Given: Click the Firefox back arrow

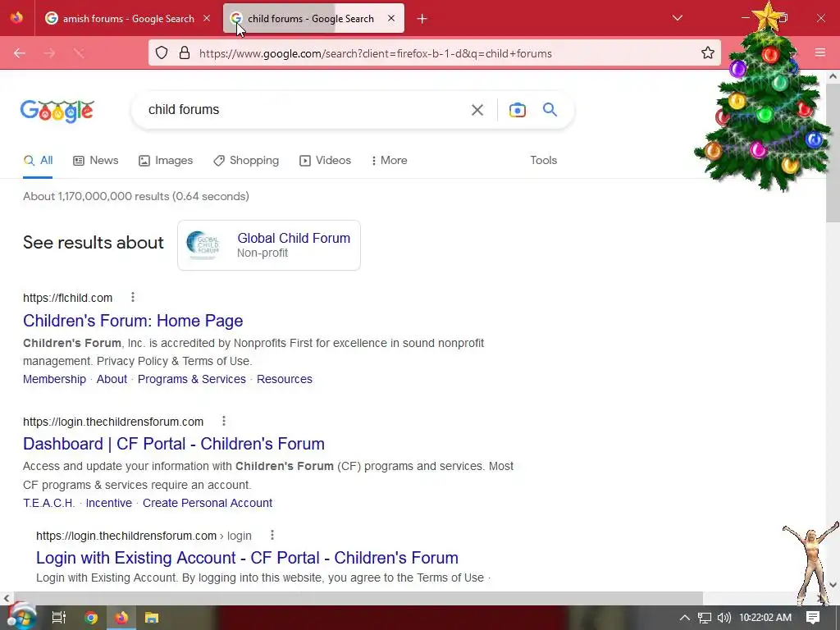Looking at the screenshot, I should tap(20, 53).
